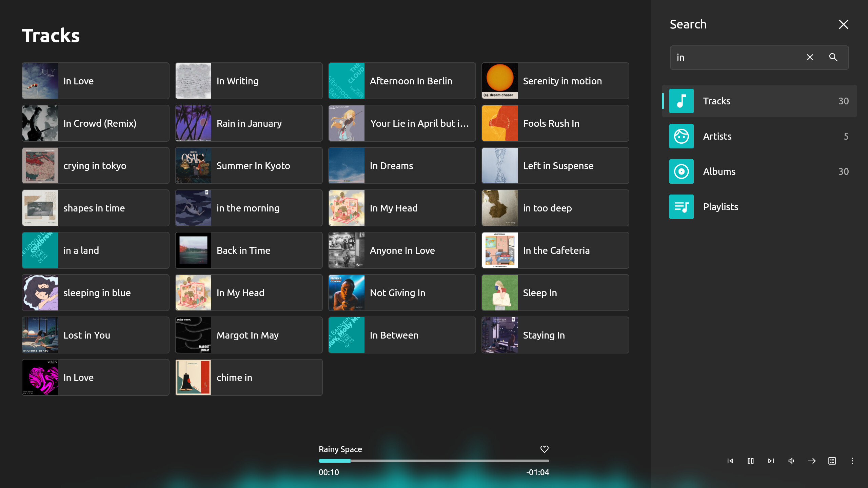Play the track In Writing
The width and height of the screenshot is (868, 488).
[249, 81]
